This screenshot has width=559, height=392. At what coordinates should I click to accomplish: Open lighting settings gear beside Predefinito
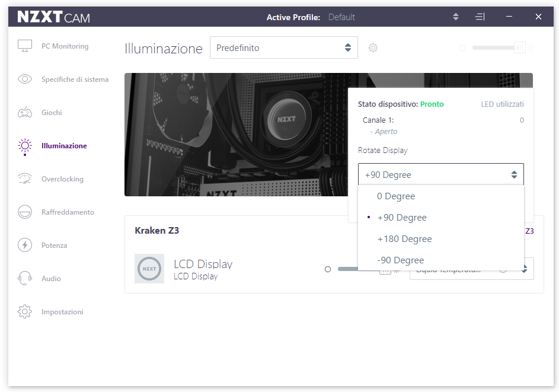pos(373,48)
